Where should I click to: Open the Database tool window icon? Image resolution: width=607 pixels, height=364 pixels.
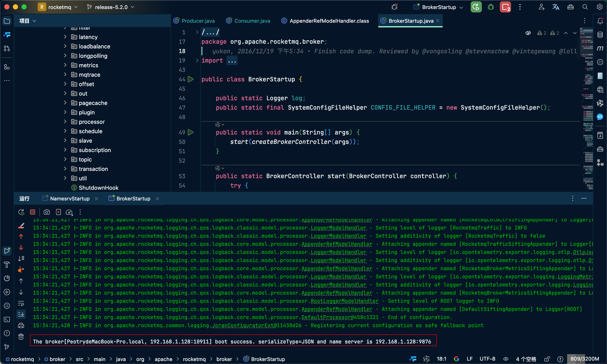(600, 35)
